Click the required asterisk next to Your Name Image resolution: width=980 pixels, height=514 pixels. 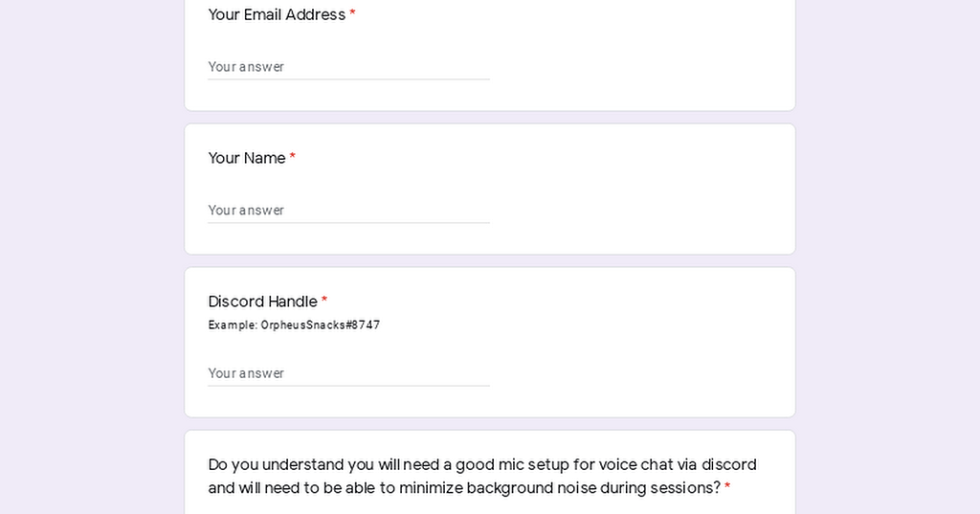click(x=293, y=159)
